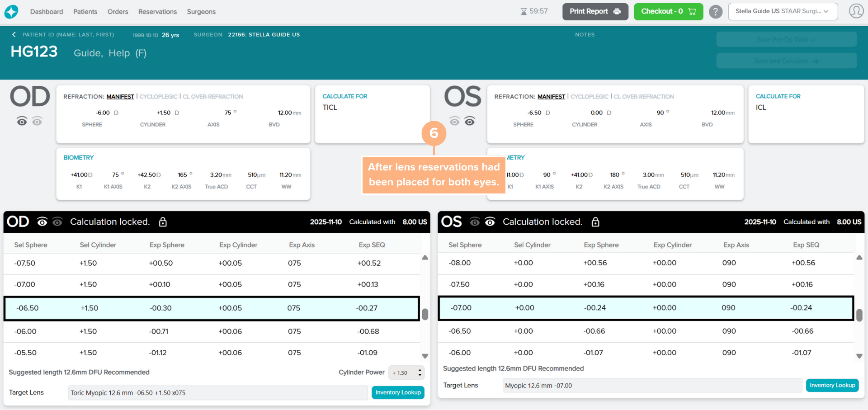This screenshot has height=410, width=868.
Task: Toggle first eye icon in OD calculation bar
Action: tap(42, 222)
